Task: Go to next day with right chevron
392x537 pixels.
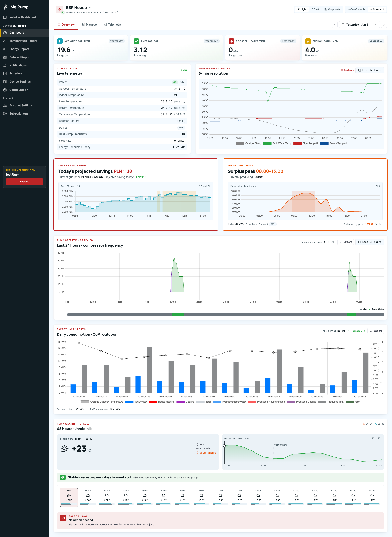Action: click(384, 25)
